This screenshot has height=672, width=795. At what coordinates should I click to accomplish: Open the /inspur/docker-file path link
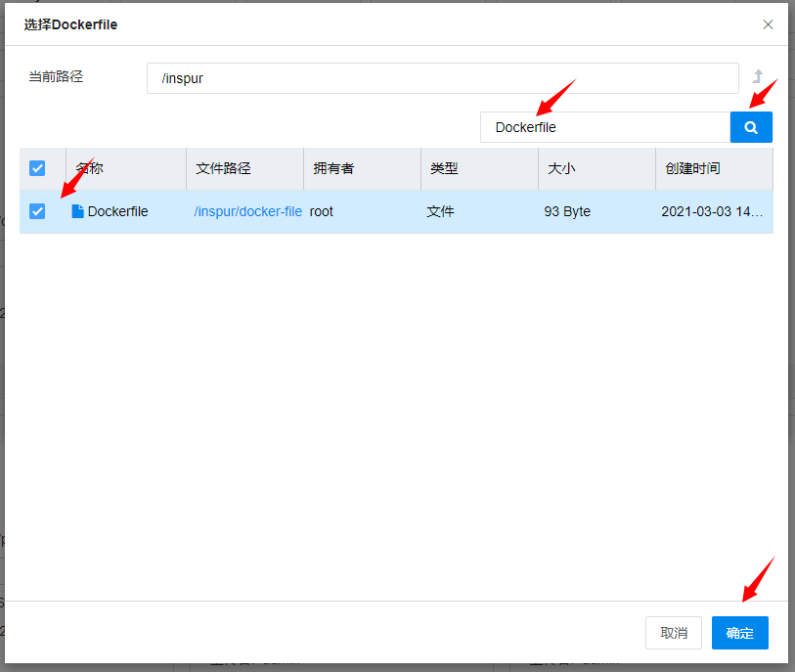247,211
